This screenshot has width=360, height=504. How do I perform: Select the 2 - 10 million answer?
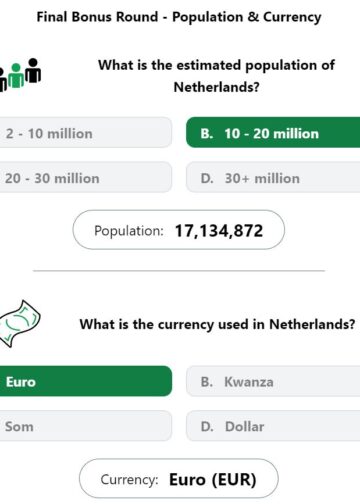click(86, 133)
